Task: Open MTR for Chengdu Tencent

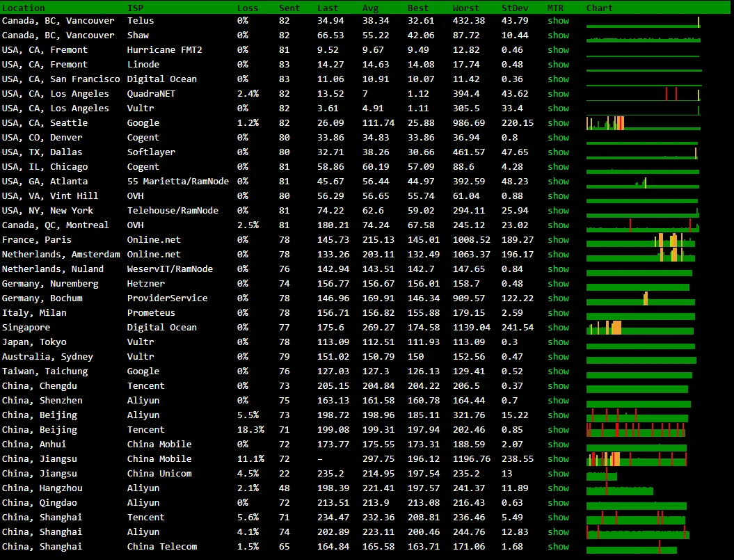Action: 559,386
